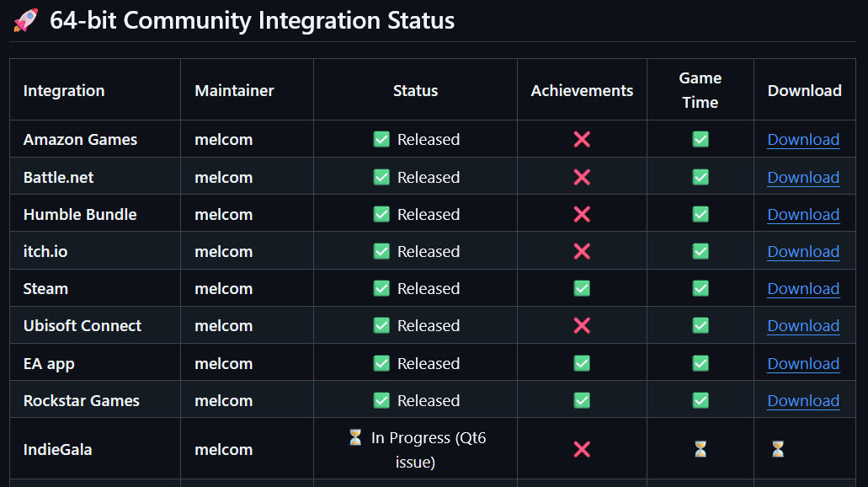Open the Steam Download link
This screenshot has height=487, width=868.
(x=803, y=289)
